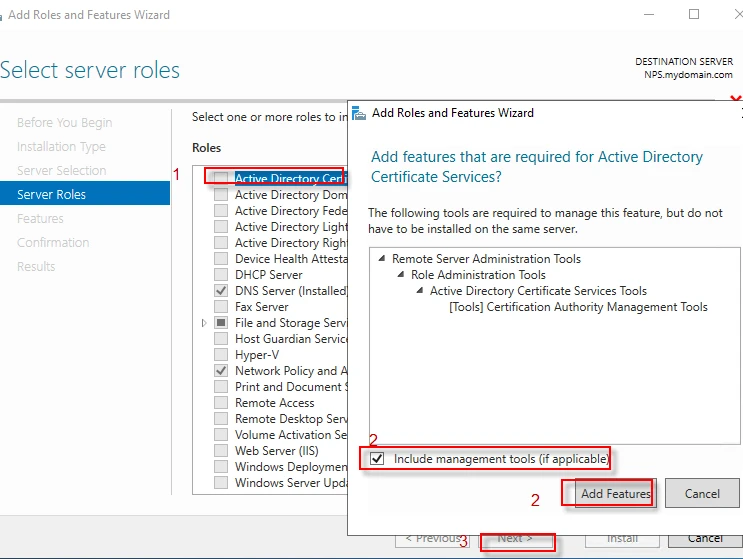Maximize the Add Roles wizard window
Viewport: 743px width, 559px height.
tap(694, 15)
